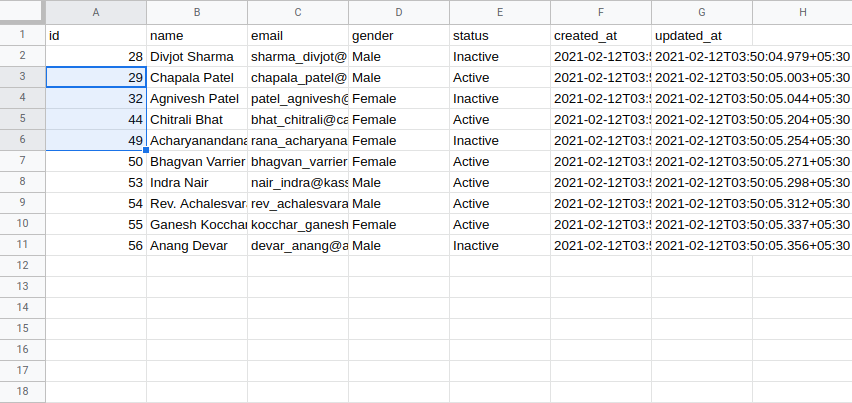The image size is (852, 403).
Task: Select cell with id 56
Action: [96, 245]
